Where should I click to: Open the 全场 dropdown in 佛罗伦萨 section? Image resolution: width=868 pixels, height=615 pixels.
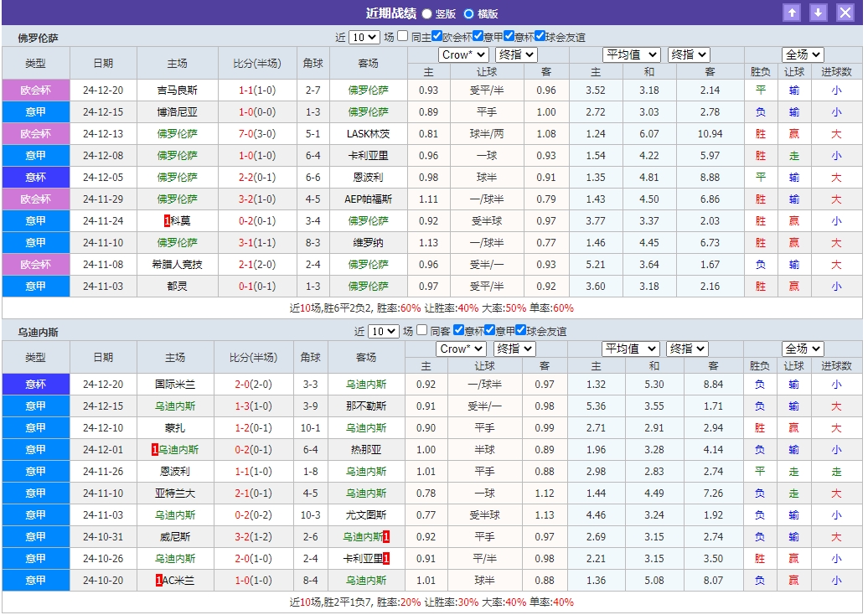point(801,54)
